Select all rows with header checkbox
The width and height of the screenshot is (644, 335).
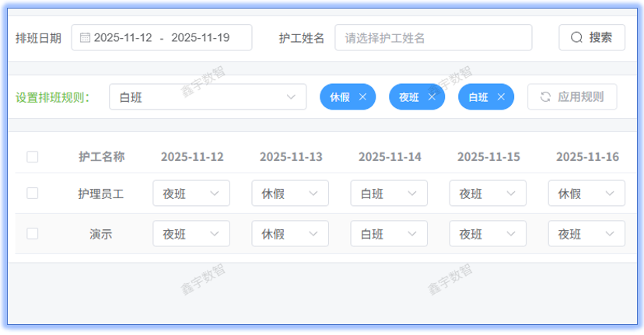pyautogui.click(x=33, y=157)
